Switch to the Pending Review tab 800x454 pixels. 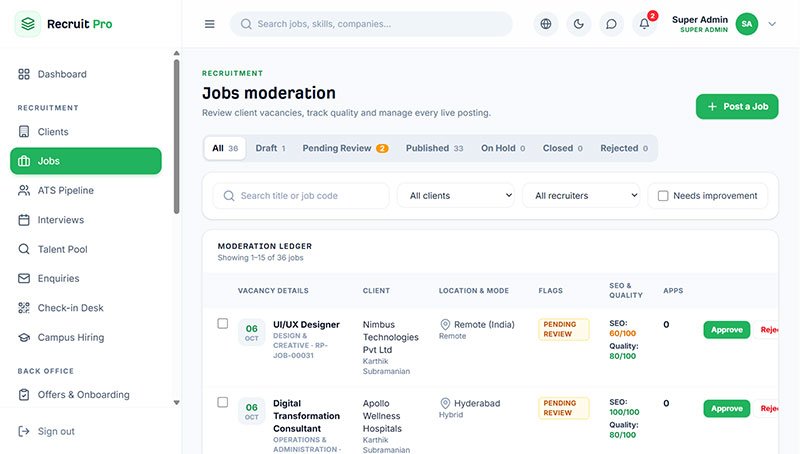pyautogui.click(x=345, y=148)
